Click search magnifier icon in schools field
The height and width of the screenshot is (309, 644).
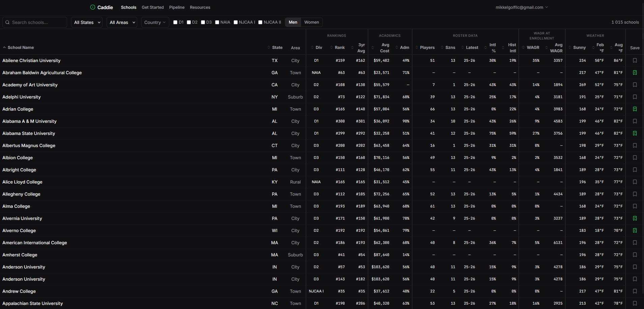click(x=7, y=22)
